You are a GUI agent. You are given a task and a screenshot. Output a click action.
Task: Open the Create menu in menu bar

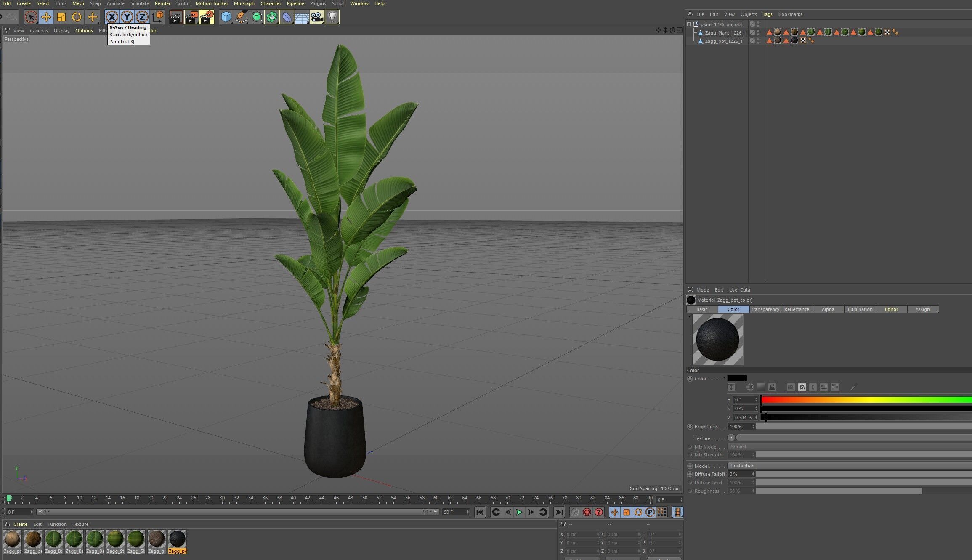pyautogui.click(x=24, y=3)
